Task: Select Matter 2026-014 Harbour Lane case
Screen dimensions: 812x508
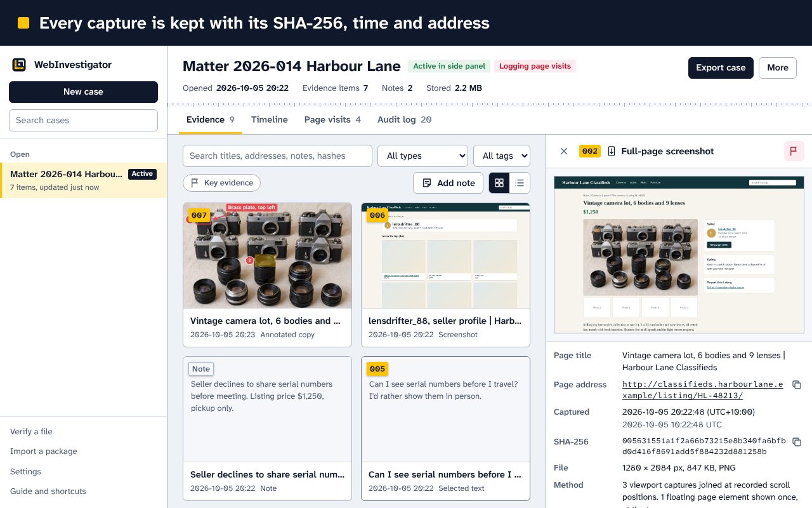Action: pos(83,180)
